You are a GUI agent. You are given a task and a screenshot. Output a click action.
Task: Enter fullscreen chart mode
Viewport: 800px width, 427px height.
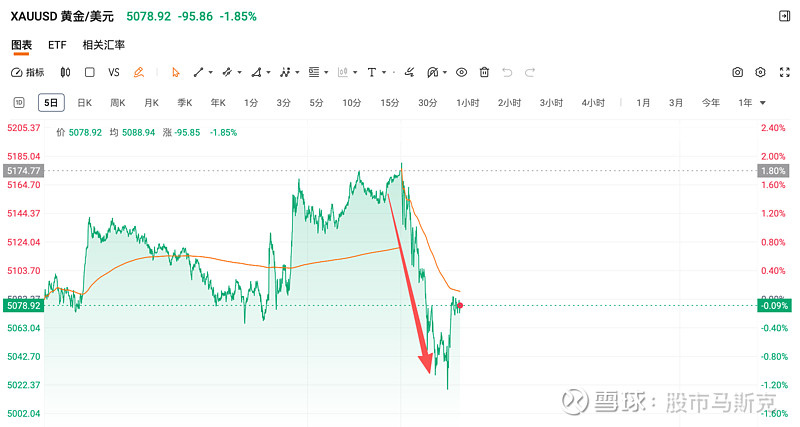(x=783, y=72)
